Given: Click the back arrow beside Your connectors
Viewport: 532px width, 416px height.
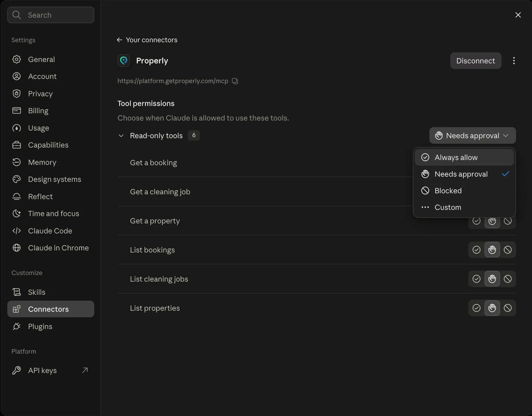Looking at the screenshot, I should 120,40.
